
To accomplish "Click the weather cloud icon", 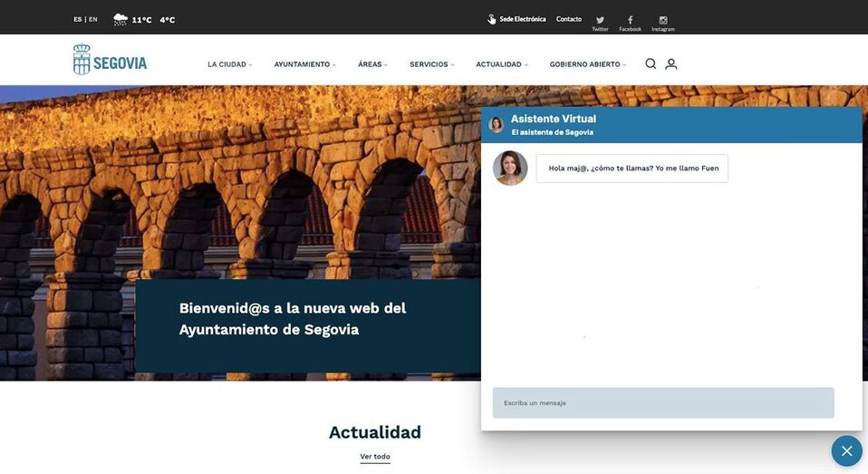I will (x=120, y=19).
